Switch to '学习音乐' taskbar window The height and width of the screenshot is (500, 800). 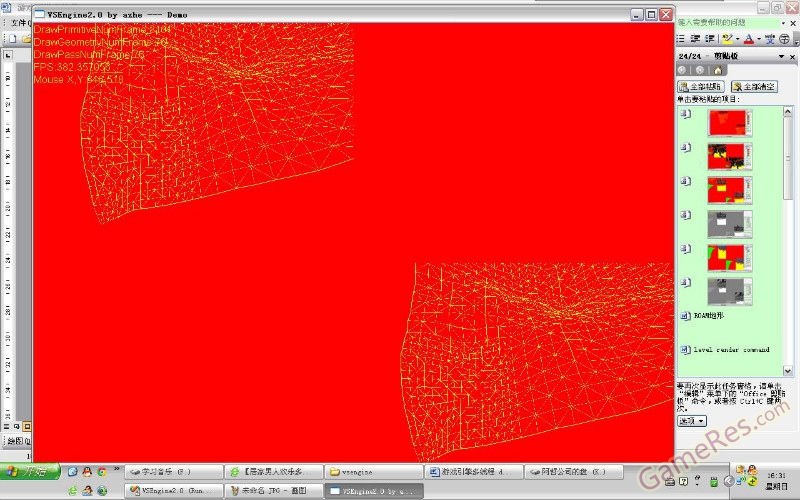(173, 472)
